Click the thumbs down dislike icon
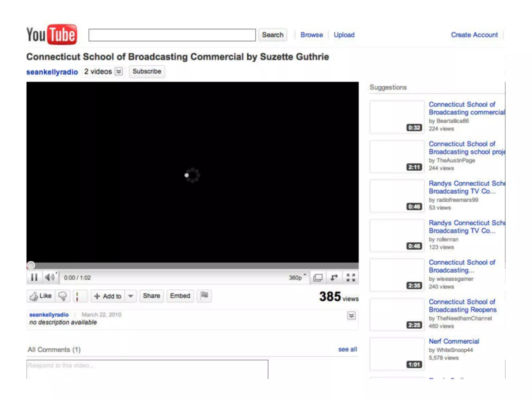Viewport: 532px width, 399px height. 63,296
